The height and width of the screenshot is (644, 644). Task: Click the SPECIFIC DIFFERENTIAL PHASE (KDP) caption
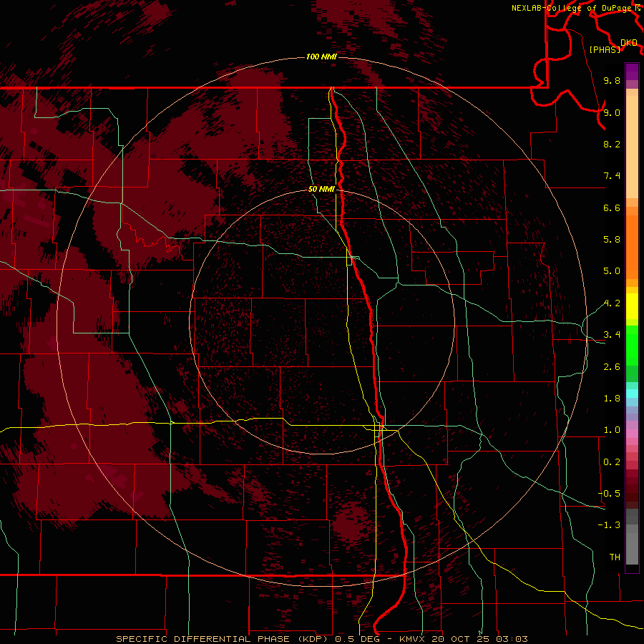[x=223, y=639]
